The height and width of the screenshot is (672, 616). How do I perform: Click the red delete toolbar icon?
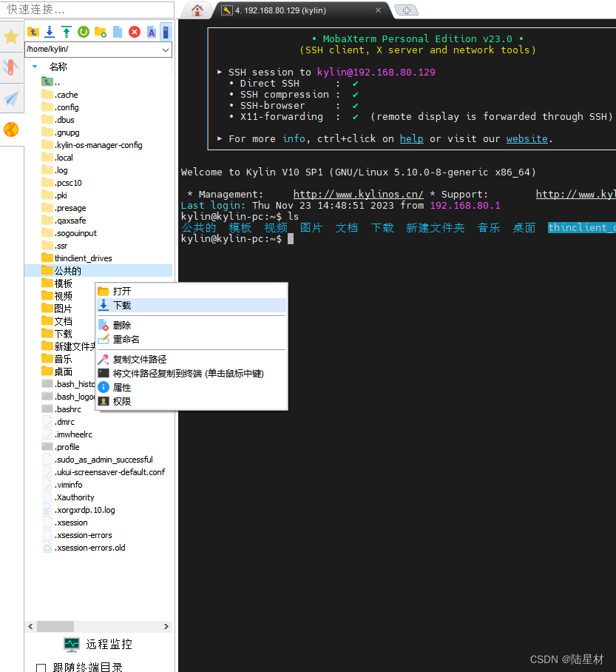coord(135,32)
